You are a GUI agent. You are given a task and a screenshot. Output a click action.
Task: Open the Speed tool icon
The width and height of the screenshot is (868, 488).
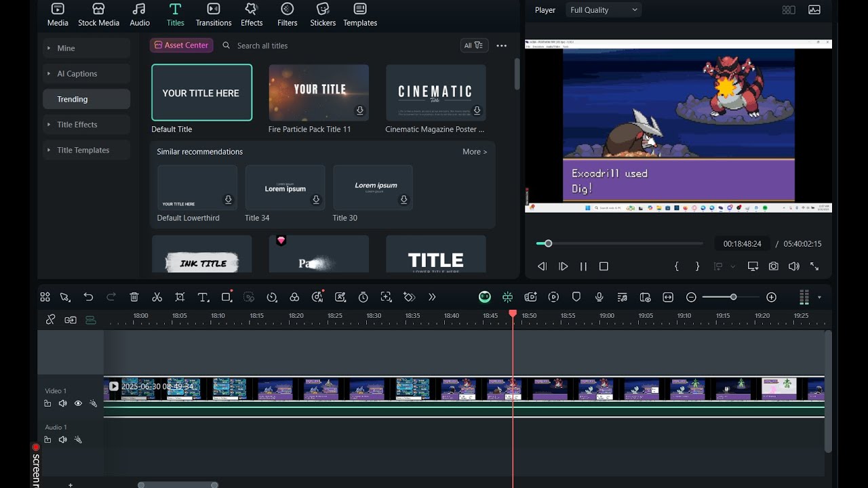point(272,297)
